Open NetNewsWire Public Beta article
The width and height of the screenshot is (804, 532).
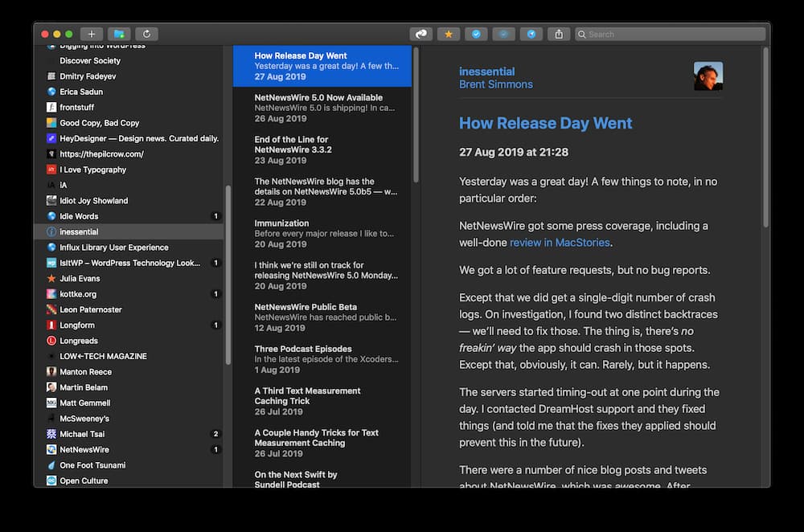point(322,317)
